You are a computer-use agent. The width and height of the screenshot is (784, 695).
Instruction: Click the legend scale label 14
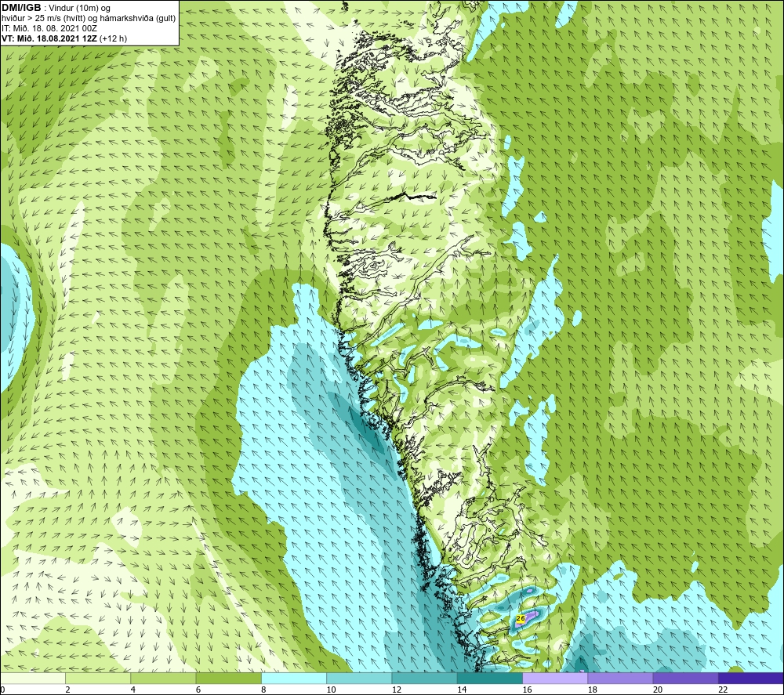[x=462, y=690]
